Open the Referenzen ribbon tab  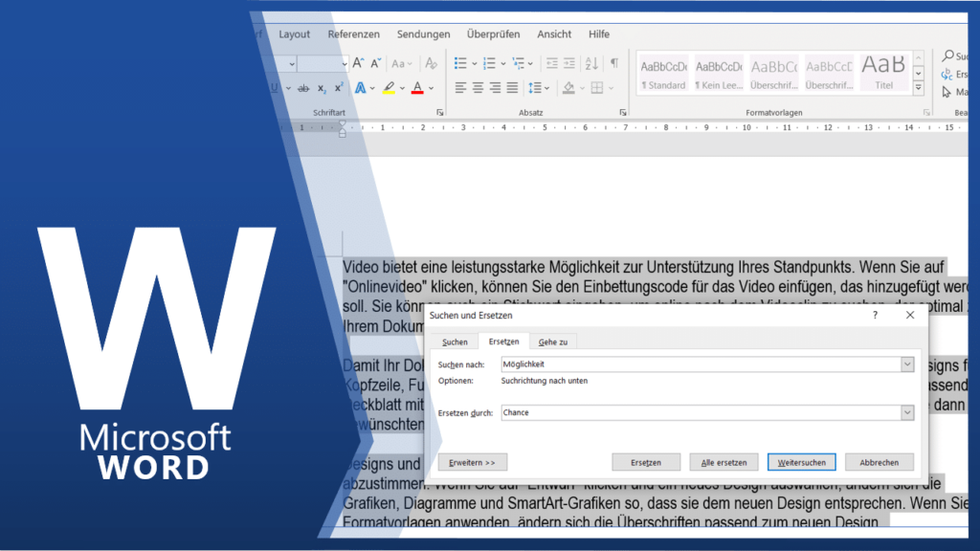[x=354, y=34]
